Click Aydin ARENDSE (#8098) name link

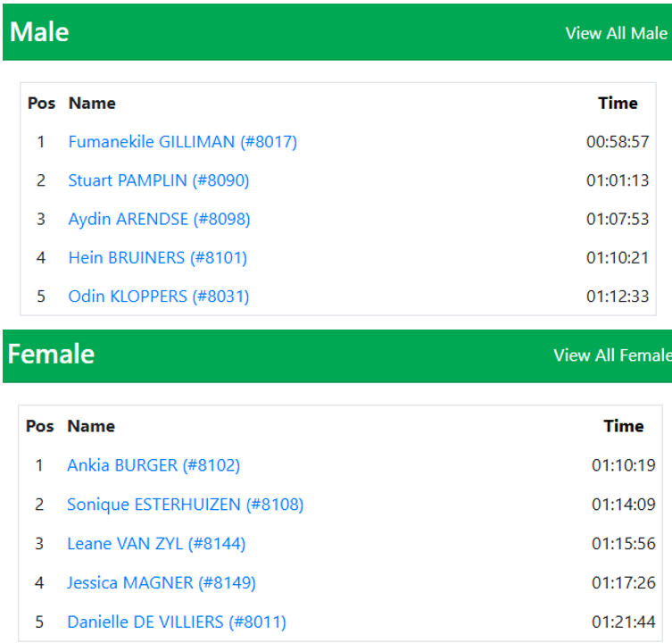159,219
